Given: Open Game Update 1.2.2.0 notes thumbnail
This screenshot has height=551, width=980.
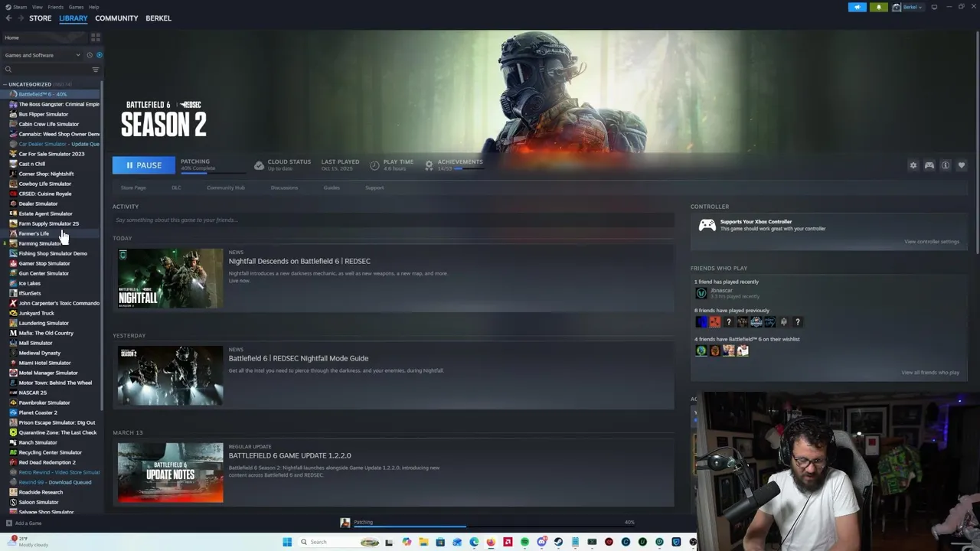Looking at the screenshot, I should tap(171, 473).
